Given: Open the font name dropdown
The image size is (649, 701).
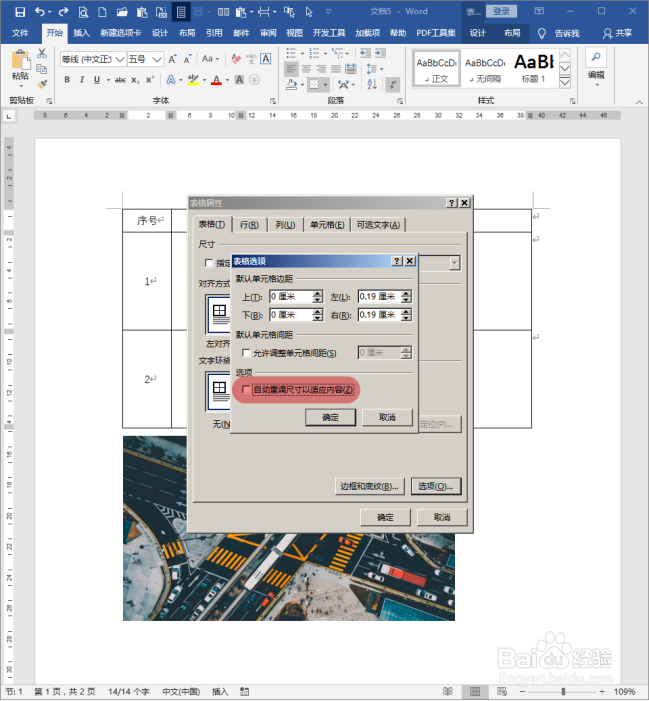Looking at the screenshot, I should (119, 59).
